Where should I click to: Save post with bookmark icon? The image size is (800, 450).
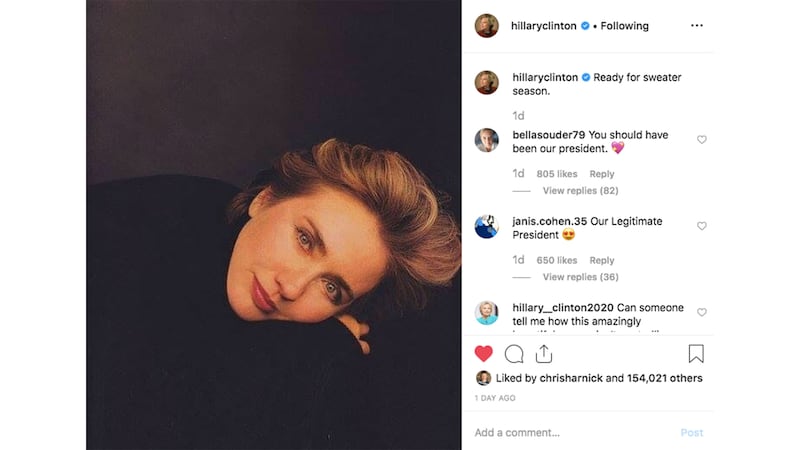(696, 353)
